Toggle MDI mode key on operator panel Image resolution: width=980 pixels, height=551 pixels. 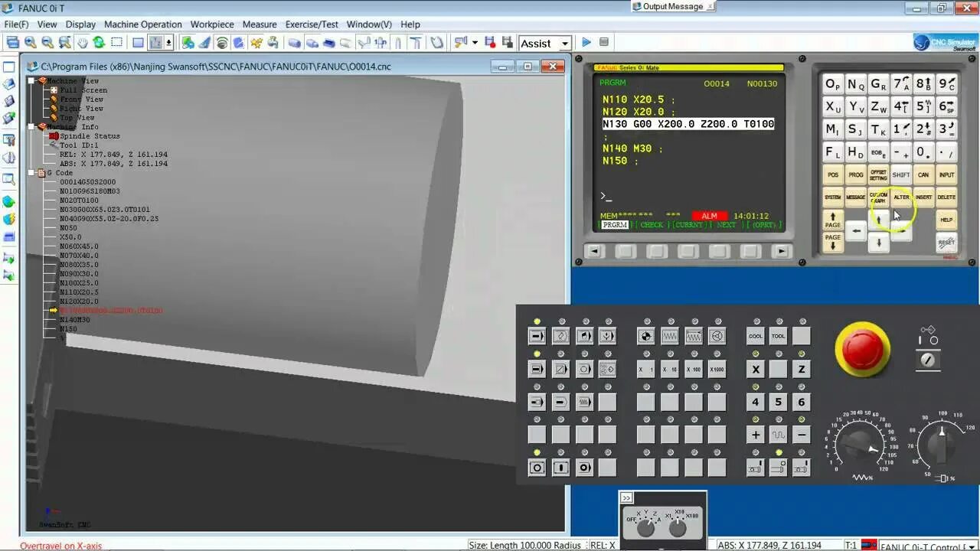click(x=584, y=336)
